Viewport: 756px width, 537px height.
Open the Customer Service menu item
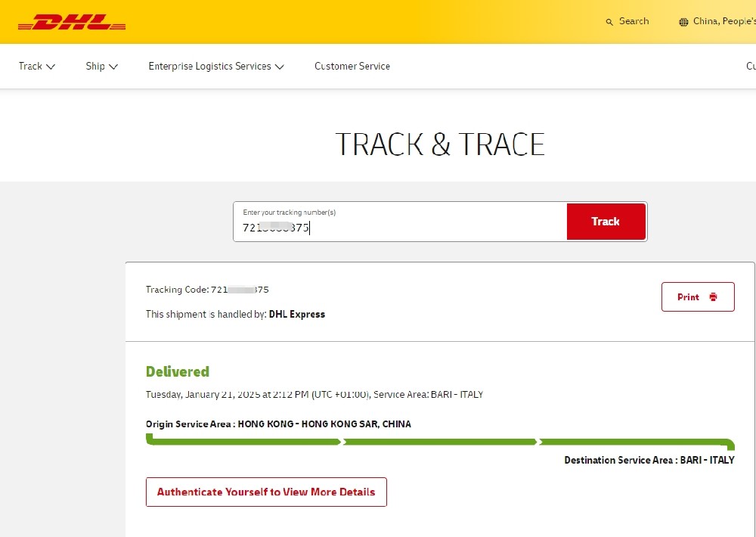(x=352, y=66)
